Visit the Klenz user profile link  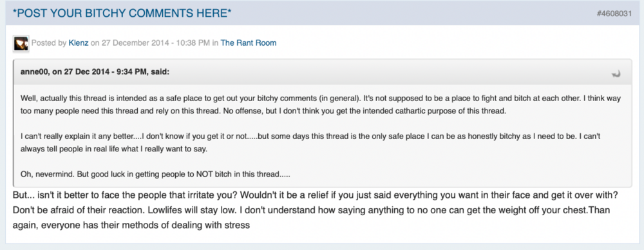[x=79, y=43]
